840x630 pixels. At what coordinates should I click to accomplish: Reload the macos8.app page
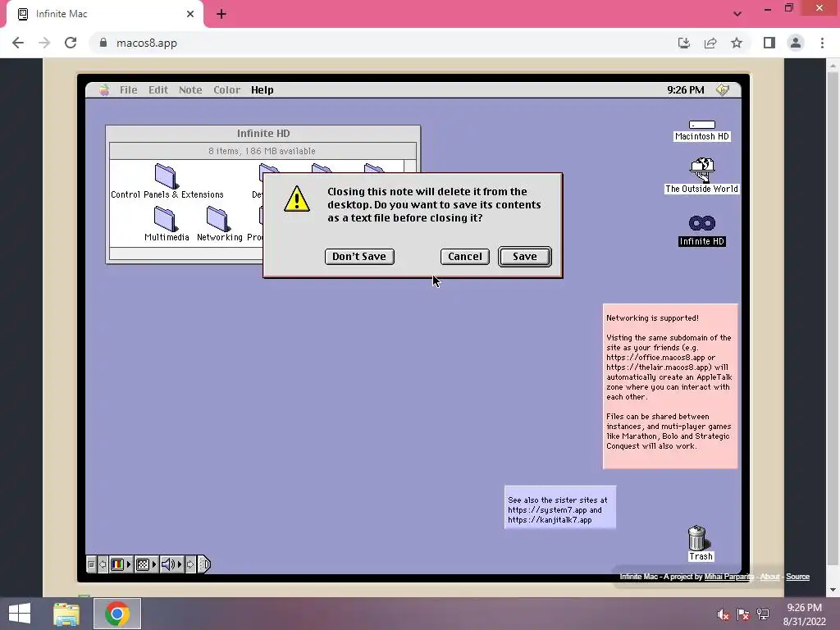pos(71,43)
